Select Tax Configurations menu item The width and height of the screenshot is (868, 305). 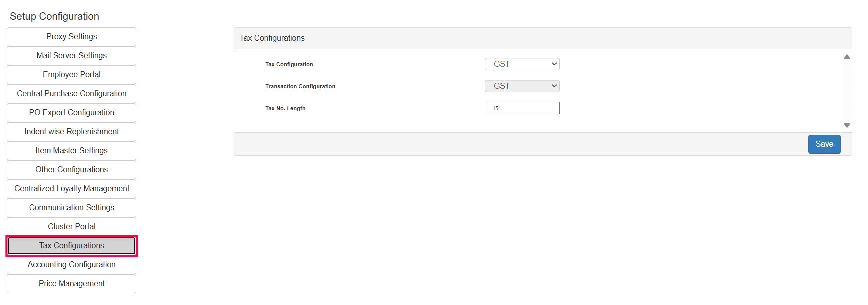[x=71, y=246]
